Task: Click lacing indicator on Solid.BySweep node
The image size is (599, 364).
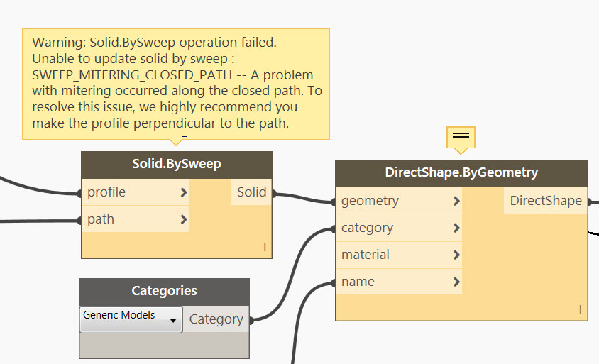Action: pos(264,247)
